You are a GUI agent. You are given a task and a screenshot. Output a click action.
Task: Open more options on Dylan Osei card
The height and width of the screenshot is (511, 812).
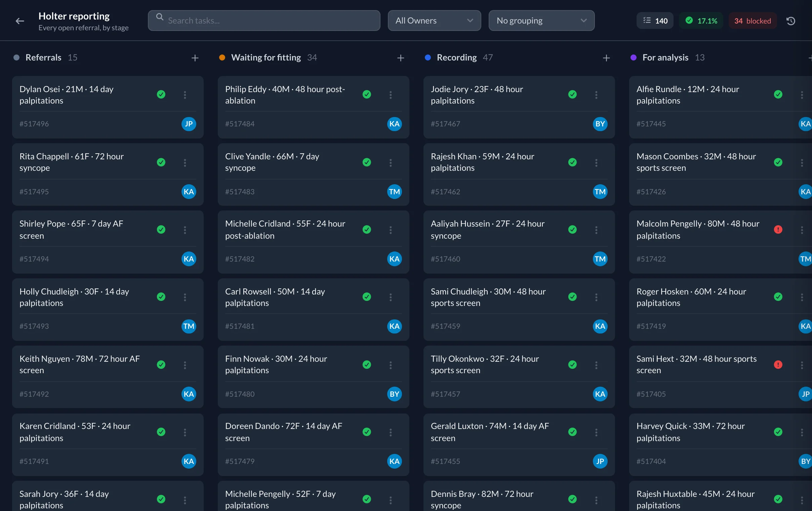(x=185, y=95)
